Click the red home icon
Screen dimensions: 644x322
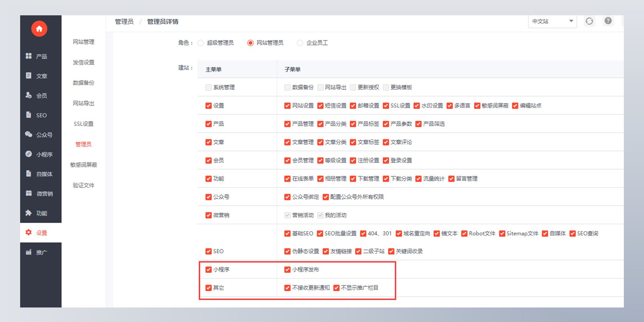pos(39,29)
